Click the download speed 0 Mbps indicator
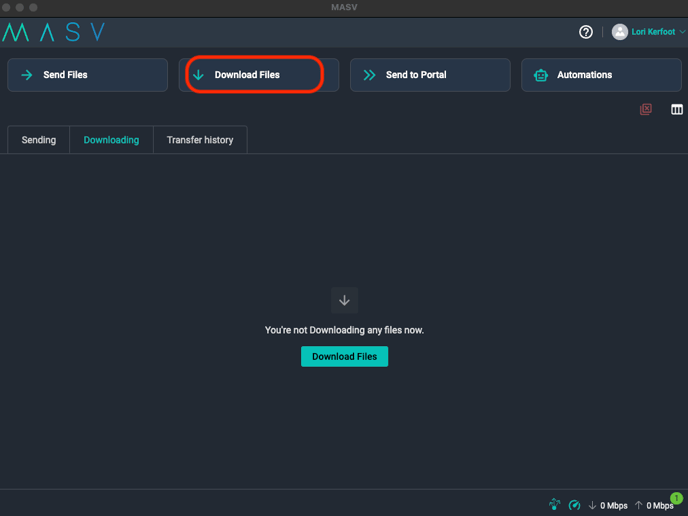 (x=608, y=505)
